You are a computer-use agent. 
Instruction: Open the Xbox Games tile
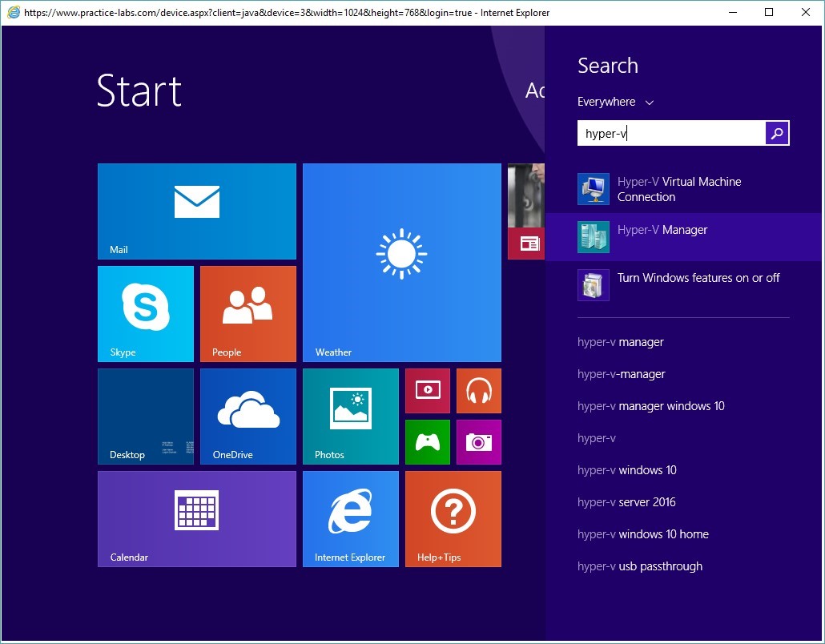point(427,442)
